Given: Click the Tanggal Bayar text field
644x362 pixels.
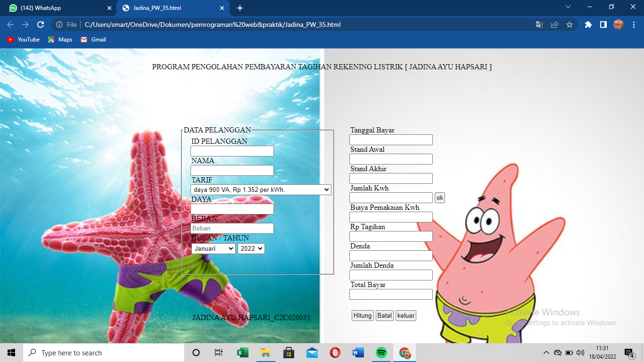Looking at the screenshot, I should pos(391,140).
